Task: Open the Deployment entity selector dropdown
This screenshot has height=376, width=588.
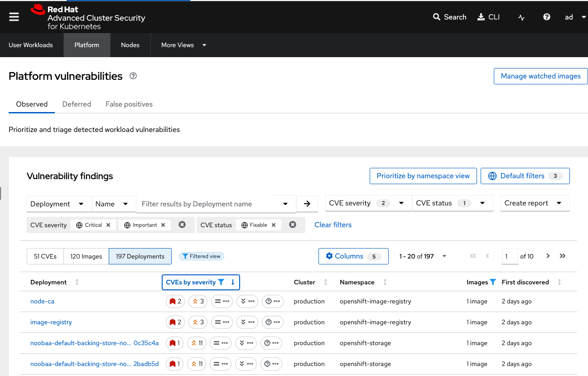Action: tap(59, 204)
